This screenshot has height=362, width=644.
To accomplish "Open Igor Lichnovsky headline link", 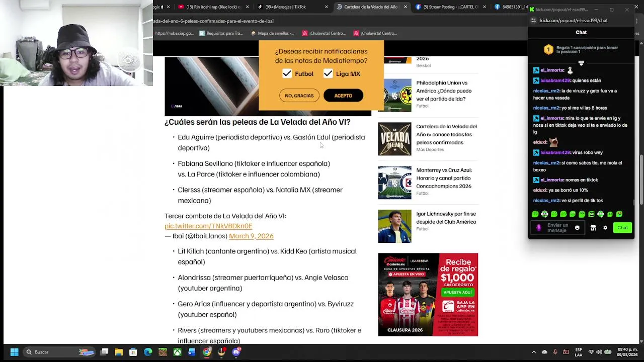I will click(x=446, y=218).
